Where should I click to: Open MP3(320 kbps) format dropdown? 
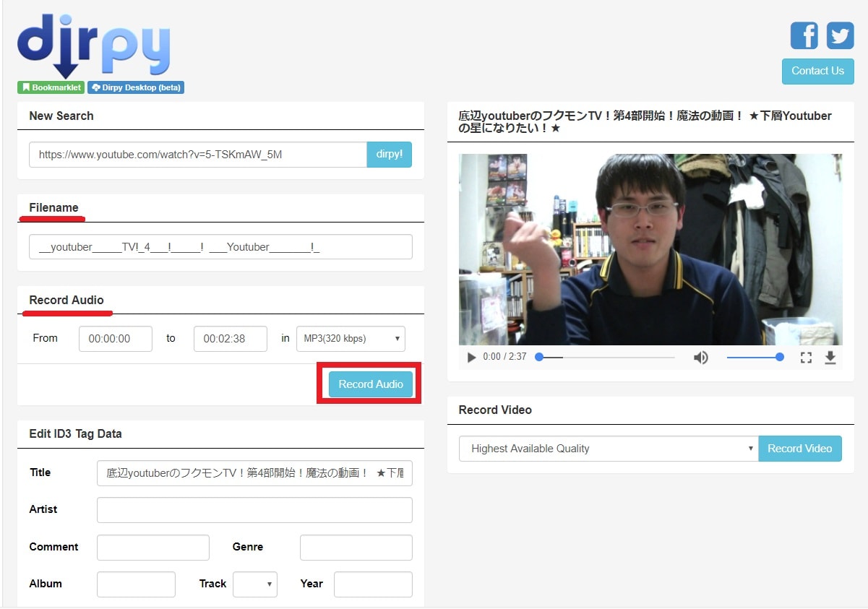click(x=351, y=339)
